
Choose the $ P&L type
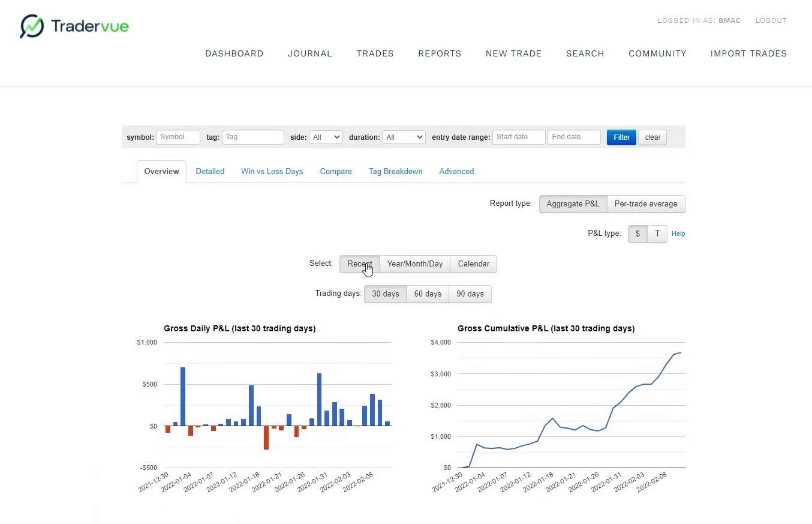click(637, 234)
